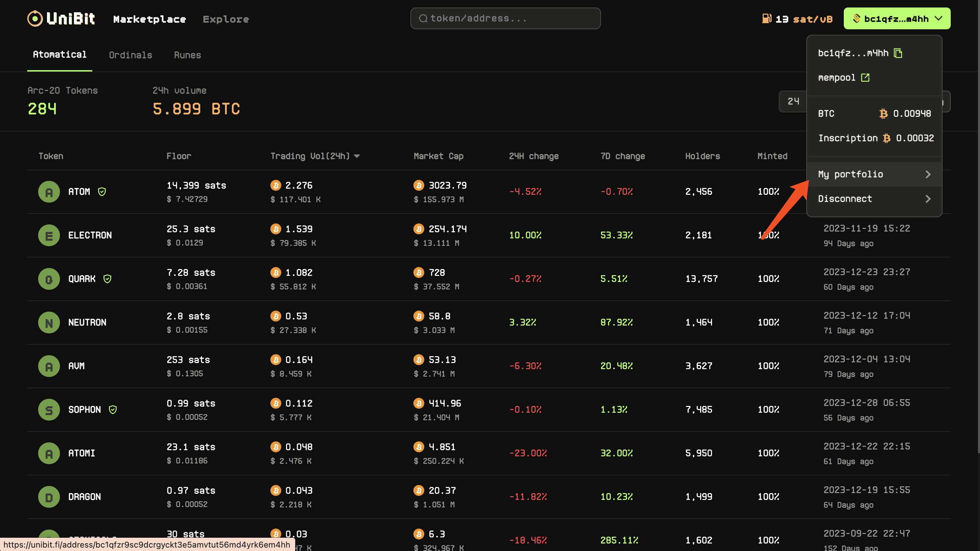Switch to the Runes tab
The height and width of the screenshot is (551, 980).
tap(187, 55)
